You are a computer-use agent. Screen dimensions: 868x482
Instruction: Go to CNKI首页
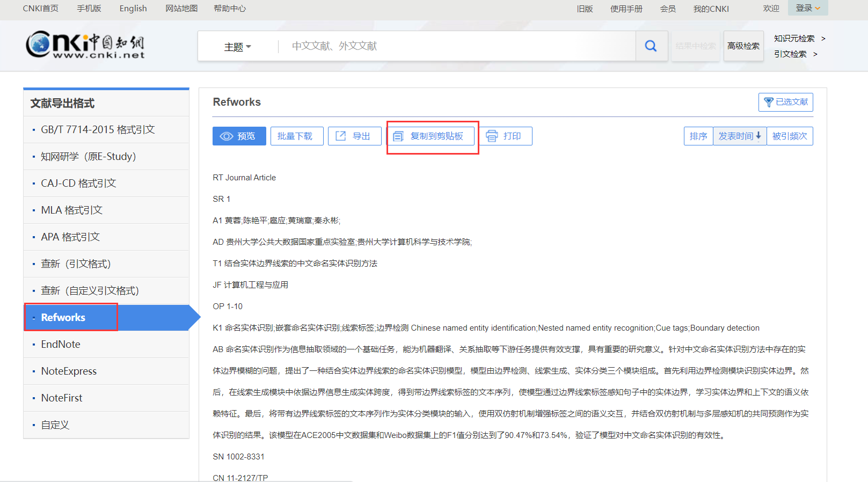[41, 9]
